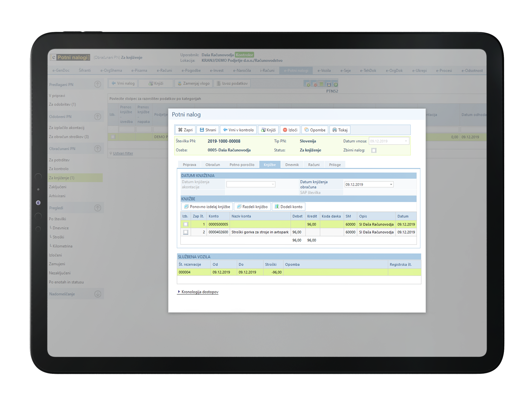Tick checkbox of DEMO row in background grid
The width and height of the screenshot is (532, 414).
[x=113, y=137]
